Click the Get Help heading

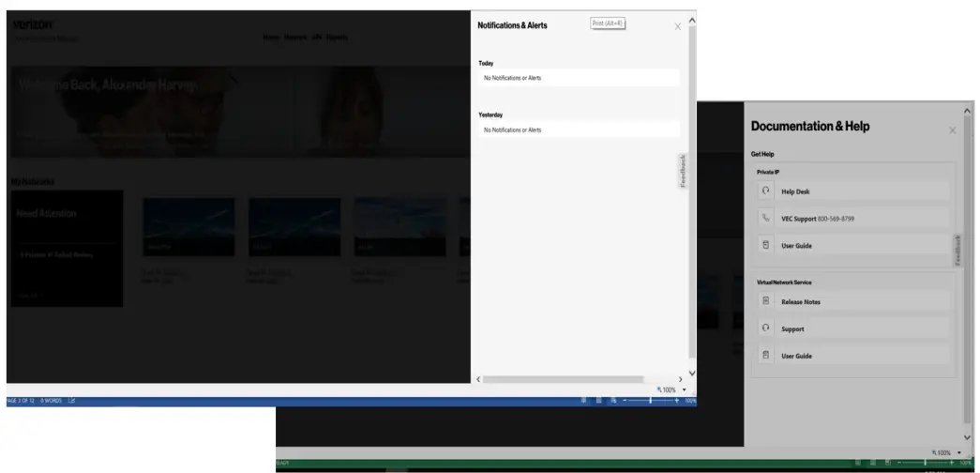(x=762, y=154)
